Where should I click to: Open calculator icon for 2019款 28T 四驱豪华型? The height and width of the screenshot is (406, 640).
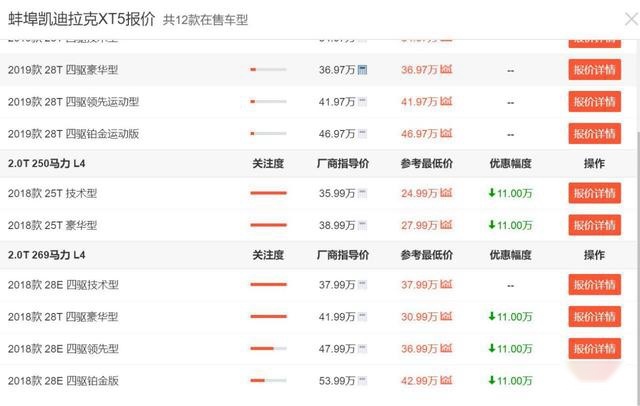(362, 70)
